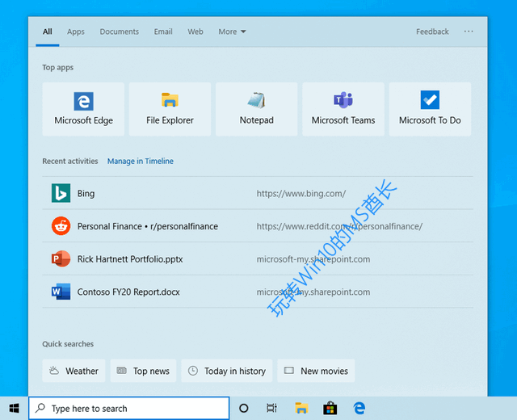Open the Notepad tile in Top apps
The height and width of the screenshot is (420, 517).
tap(257, 109)
